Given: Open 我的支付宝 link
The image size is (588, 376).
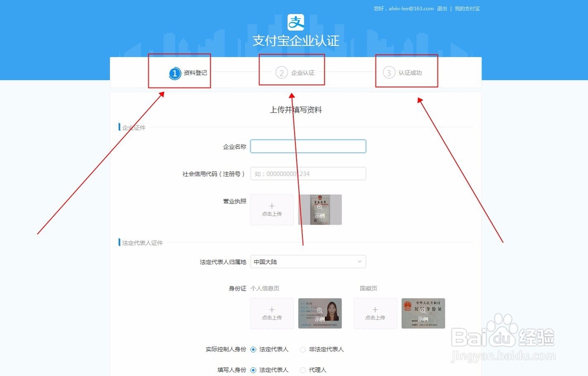Looking at the screenshot, I should [467, 8].
